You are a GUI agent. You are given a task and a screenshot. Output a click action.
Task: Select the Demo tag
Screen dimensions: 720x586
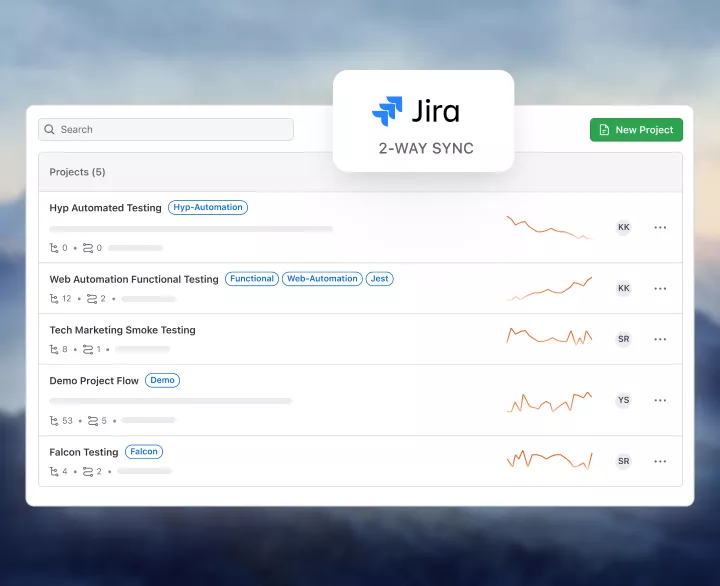click(x=163, y=380)
